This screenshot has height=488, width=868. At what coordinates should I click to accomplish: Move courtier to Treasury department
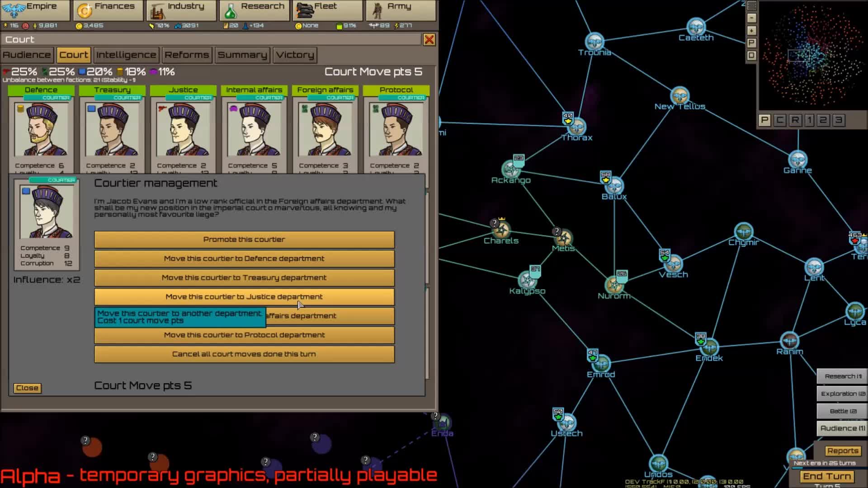244,277
